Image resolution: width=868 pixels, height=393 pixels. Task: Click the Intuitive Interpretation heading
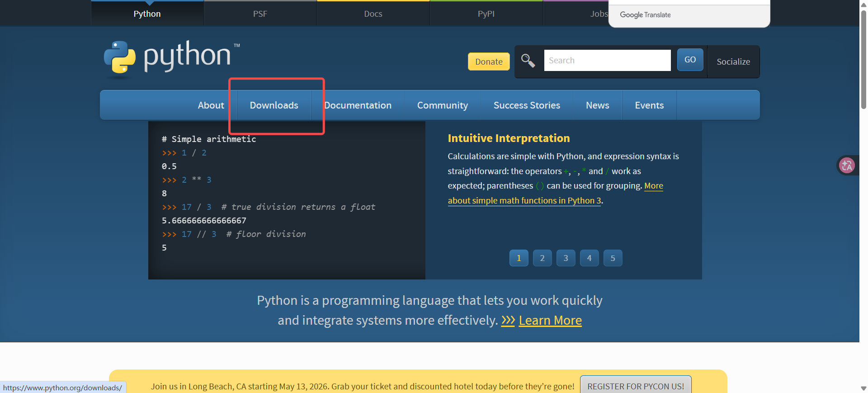[x=509, y=138]
